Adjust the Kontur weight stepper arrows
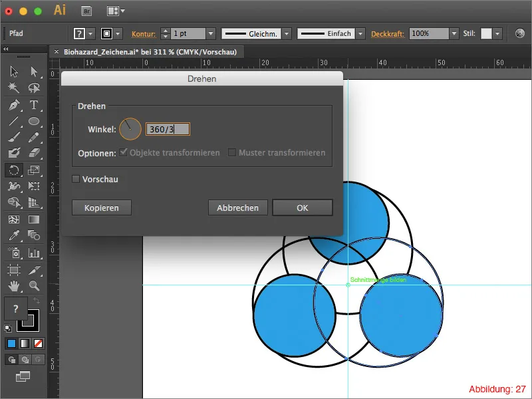The height and width of the screenshot is (399, 532). pos(165,33)
